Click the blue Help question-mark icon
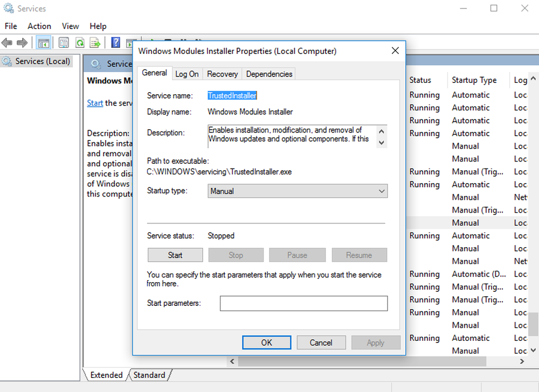 pyautogui.click(x=115, y=43)
